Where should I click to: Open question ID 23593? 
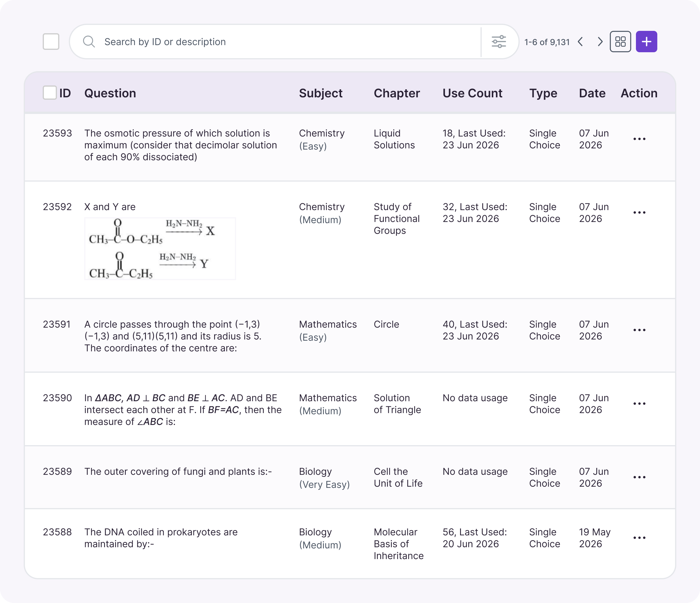[58, 133]
